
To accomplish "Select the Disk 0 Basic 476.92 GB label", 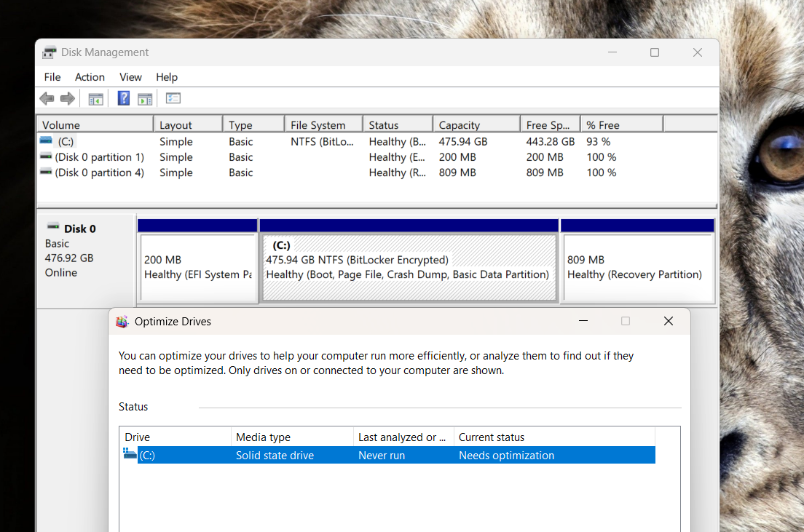I will [x=86, y=261].
